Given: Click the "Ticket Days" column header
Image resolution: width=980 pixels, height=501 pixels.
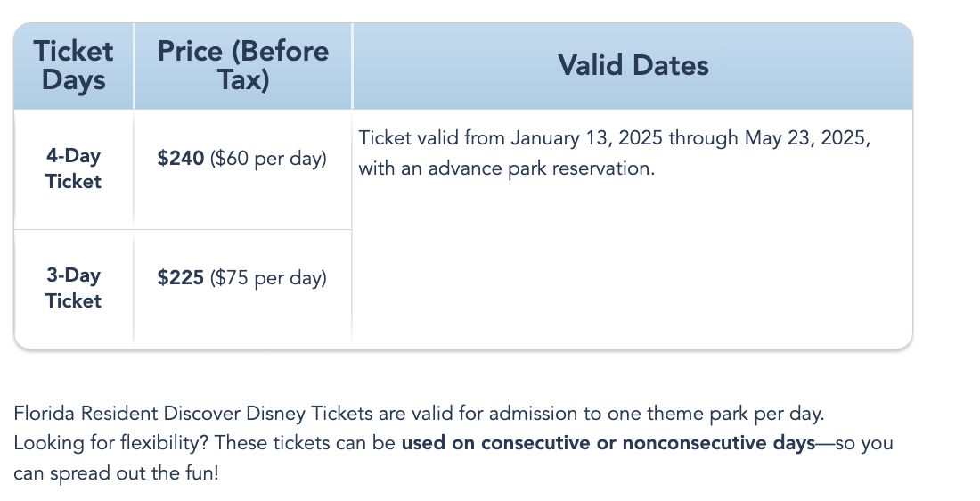Looking at the screenshot, I should pos(74,65).
